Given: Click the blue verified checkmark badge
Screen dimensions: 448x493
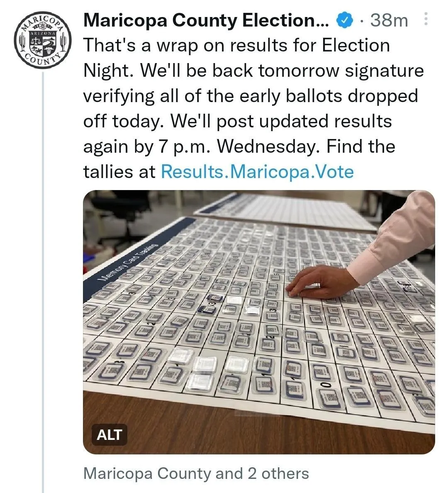Looking at the screenshot, I should [x=345, y=20].
